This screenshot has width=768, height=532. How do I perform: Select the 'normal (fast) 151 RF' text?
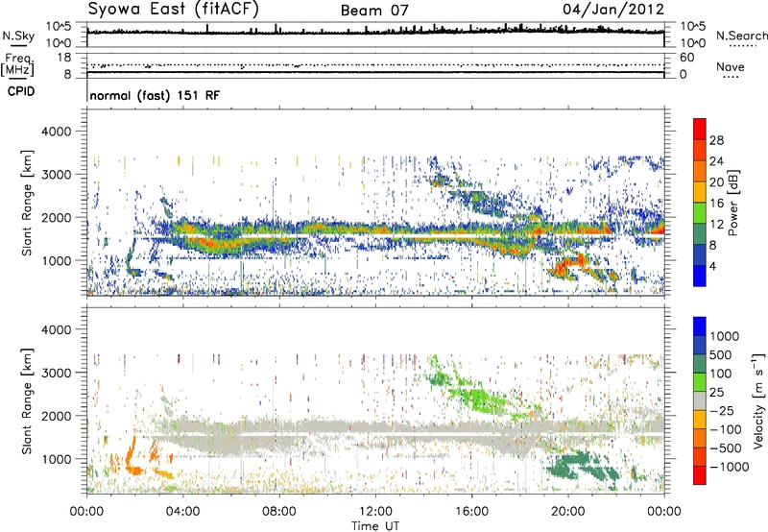click(x=155, y=95)
